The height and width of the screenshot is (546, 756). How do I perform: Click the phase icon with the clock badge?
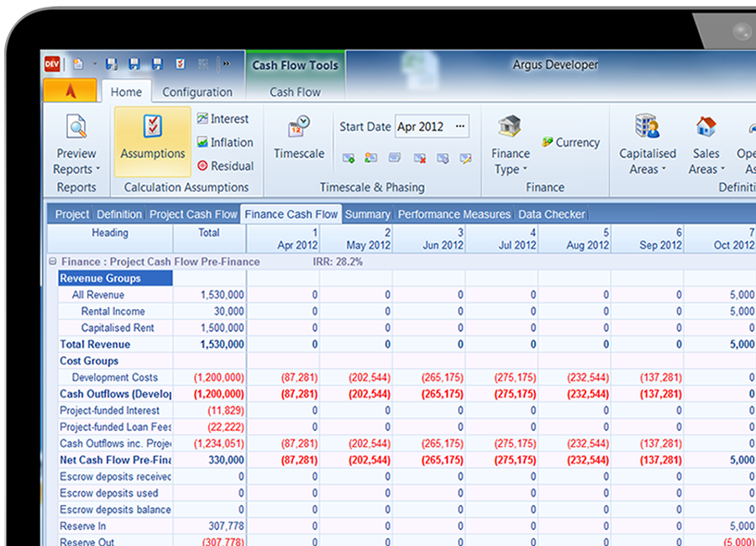tap(443, 158)
